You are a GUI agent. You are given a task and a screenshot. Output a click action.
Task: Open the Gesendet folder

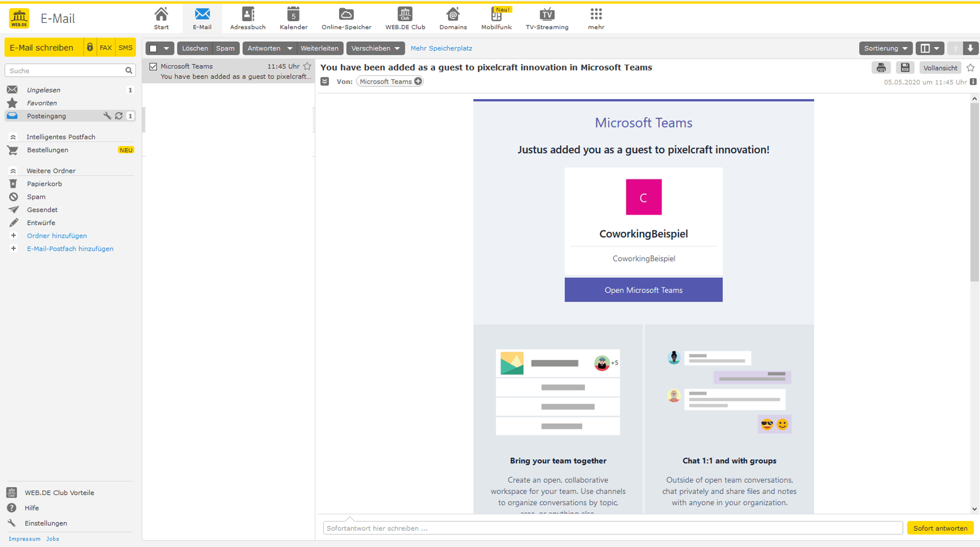pos(42,210)
